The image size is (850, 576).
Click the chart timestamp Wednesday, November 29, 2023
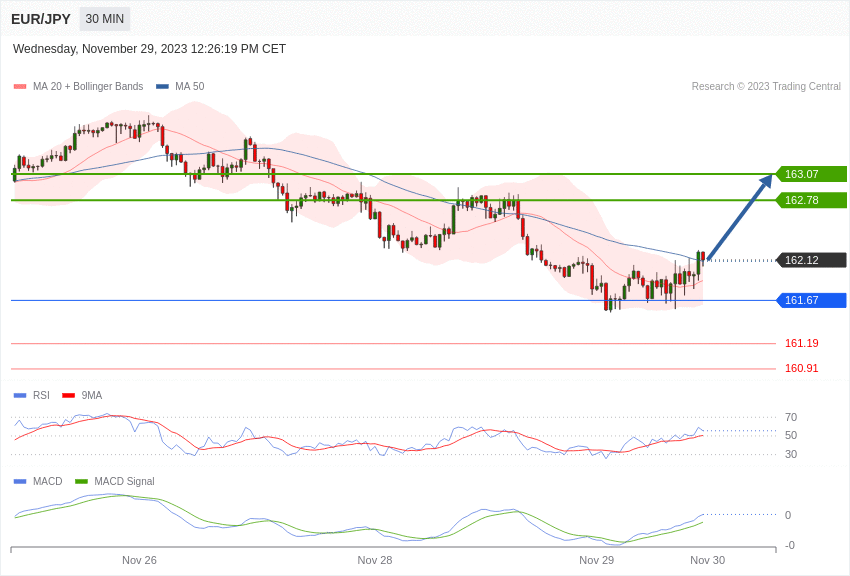tap(149, 49)
